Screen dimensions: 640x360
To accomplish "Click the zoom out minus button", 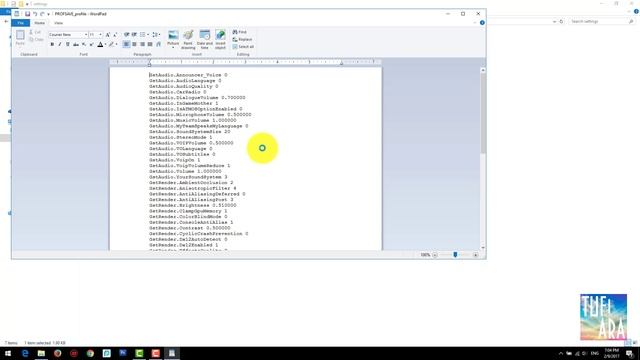I will pos(435,255).
